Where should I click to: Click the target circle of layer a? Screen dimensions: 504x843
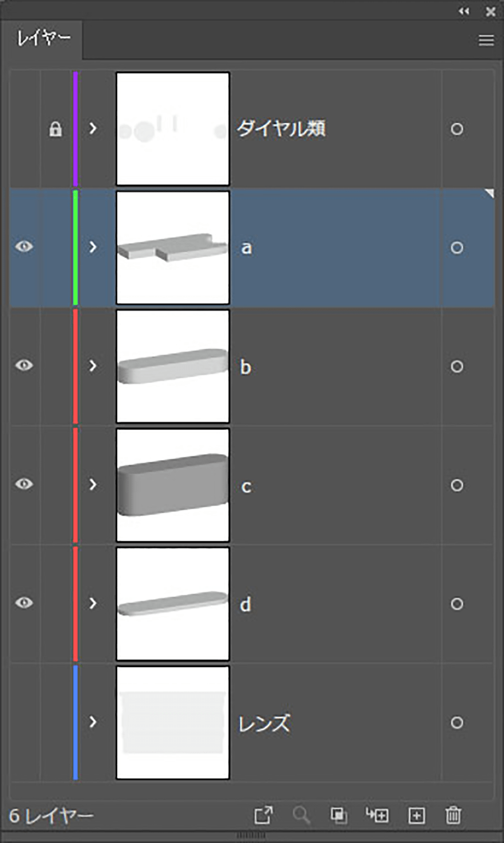pyautogui.click(x=457, y=248)
